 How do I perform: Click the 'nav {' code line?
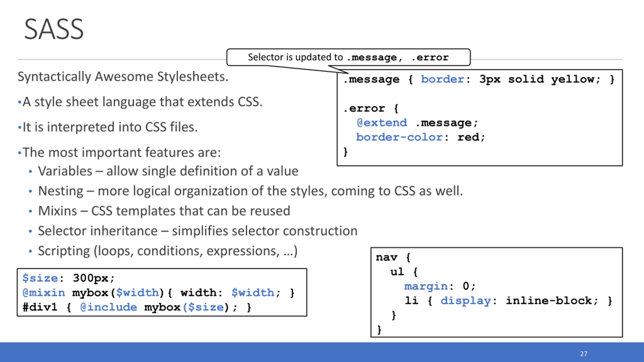pos(393,258)
